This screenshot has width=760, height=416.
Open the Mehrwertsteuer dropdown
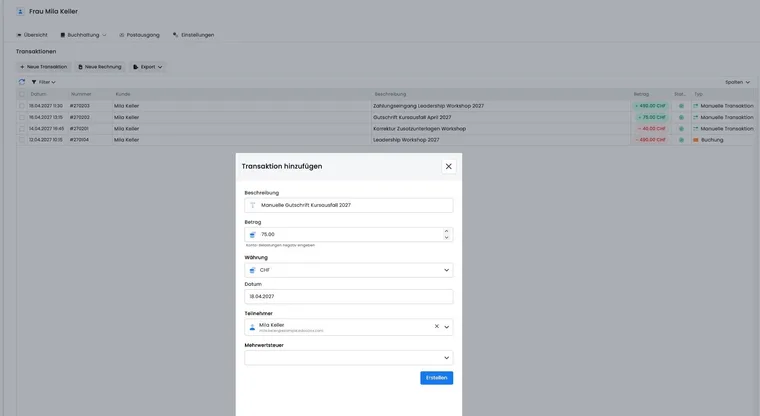point(348,358)
